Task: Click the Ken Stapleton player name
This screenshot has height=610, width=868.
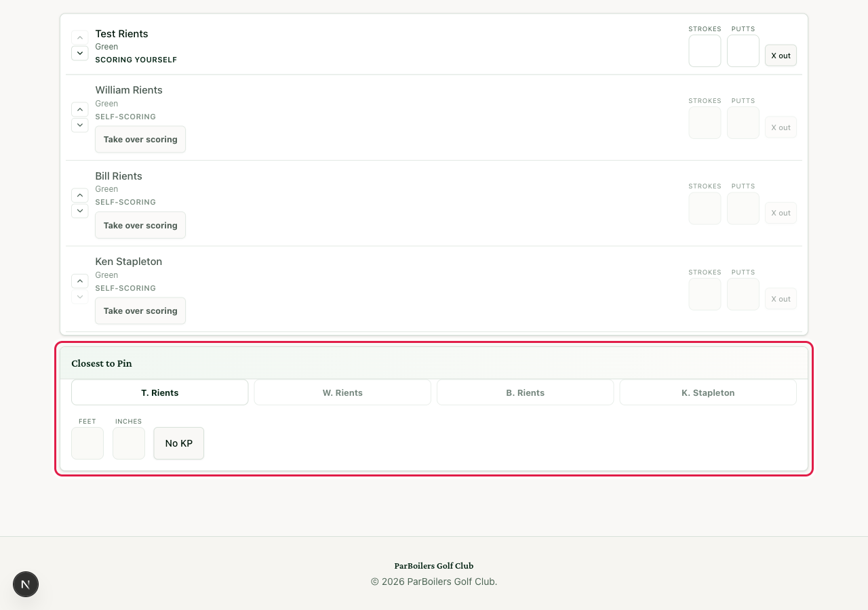Action: (x=129, y=262)
